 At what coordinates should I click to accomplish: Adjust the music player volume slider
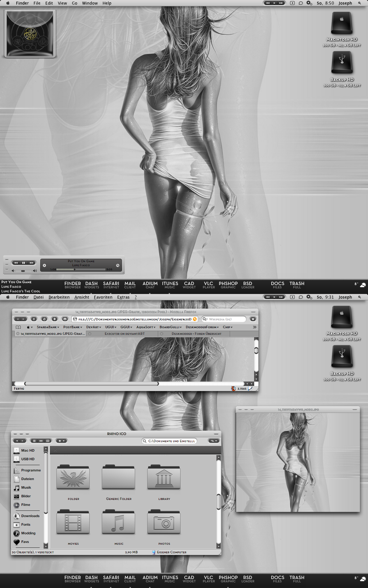(x=24, y=271)
